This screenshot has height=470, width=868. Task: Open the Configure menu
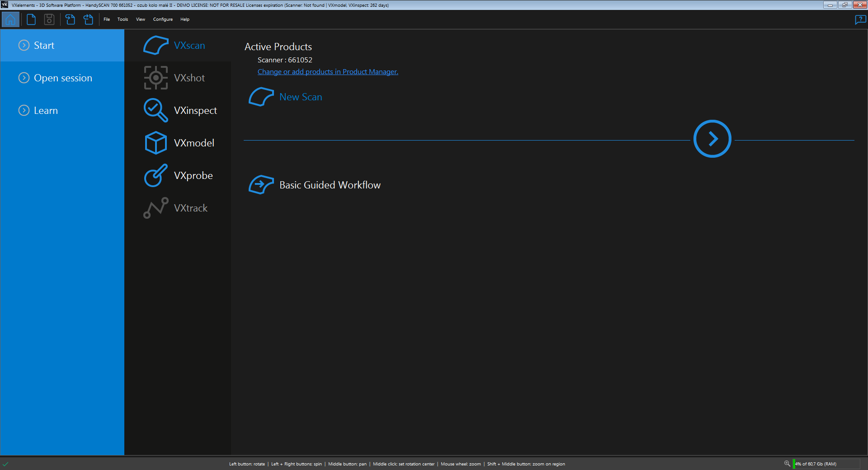163,19
